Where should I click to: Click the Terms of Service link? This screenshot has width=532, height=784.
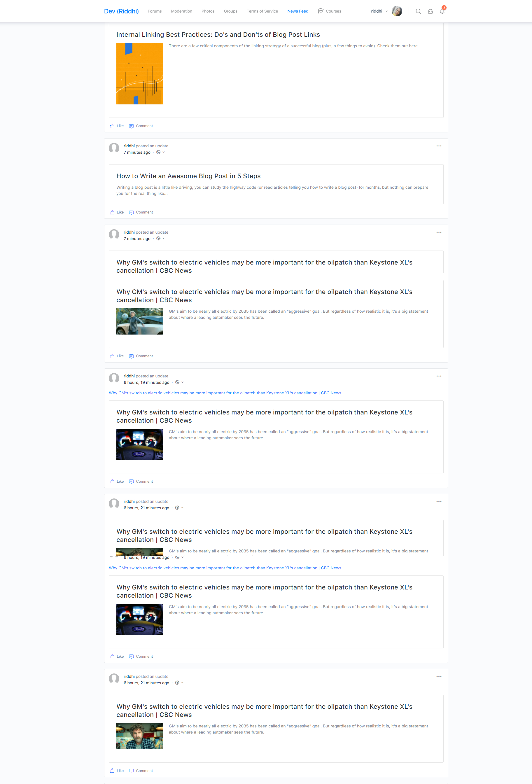click(x=262, y=11)
